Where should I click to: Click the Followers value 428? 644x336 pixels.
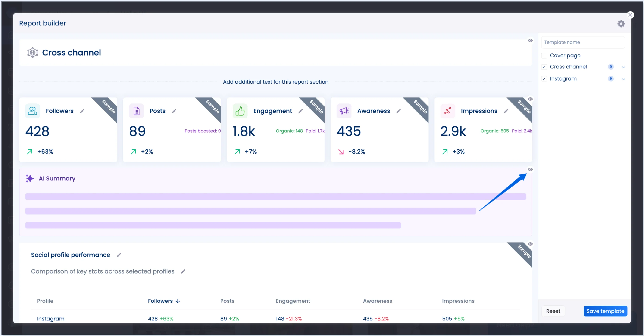[x=37, y=131]
